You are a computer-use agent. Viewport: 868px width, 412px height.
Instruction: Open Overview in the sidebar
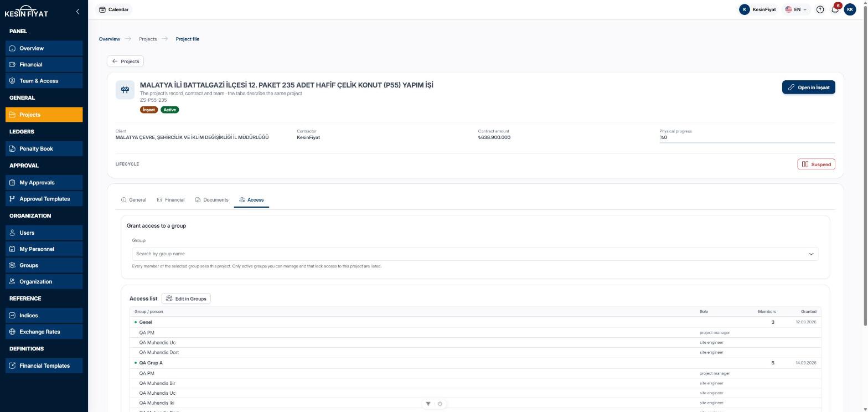pos(44,48)
